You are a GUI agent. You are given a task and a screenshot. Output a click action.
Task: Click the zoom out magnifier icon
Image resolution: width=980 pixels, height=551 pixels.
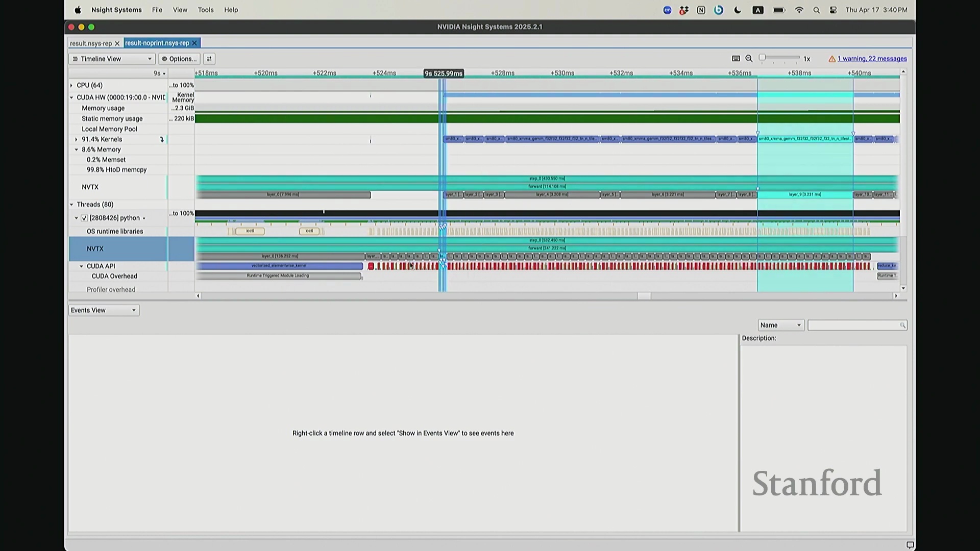pos(749,59)
